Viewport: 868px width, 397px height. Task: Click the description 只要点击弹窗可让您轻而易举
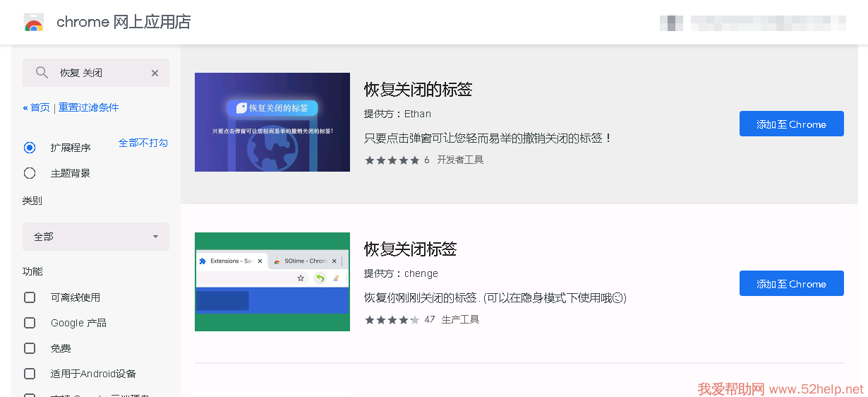(488, 138)
